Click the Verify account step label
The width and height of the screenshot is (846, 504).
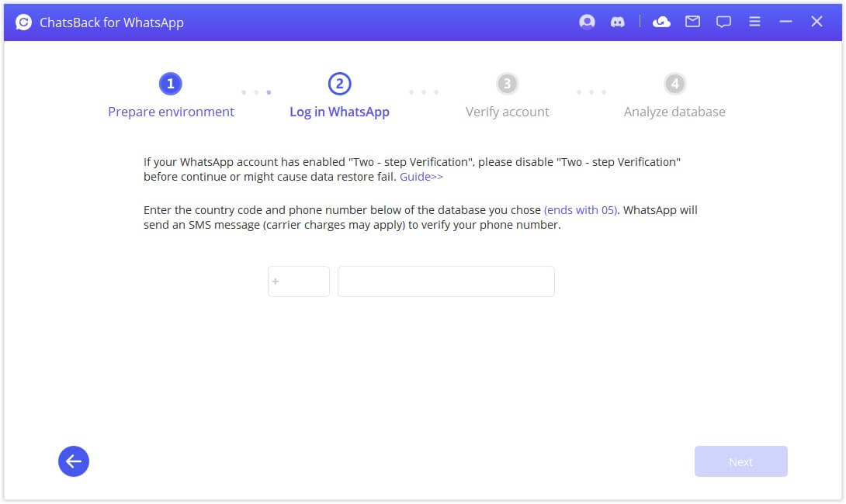pyautogui.click(x=507, y=112)
